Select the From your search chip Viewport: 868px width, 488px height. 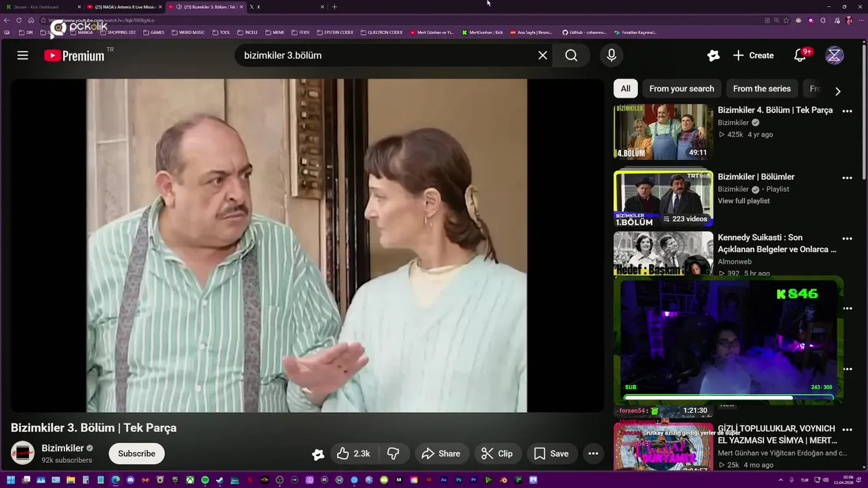682,89
